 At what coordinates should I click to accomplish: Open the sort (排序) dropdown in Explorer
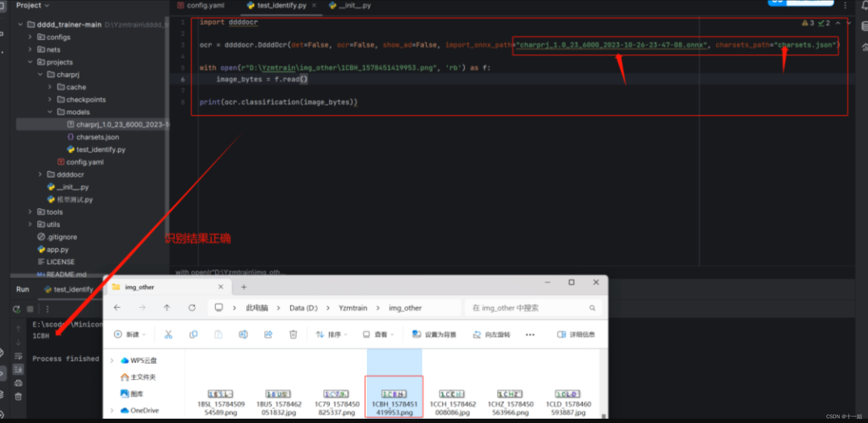[331, 335]
